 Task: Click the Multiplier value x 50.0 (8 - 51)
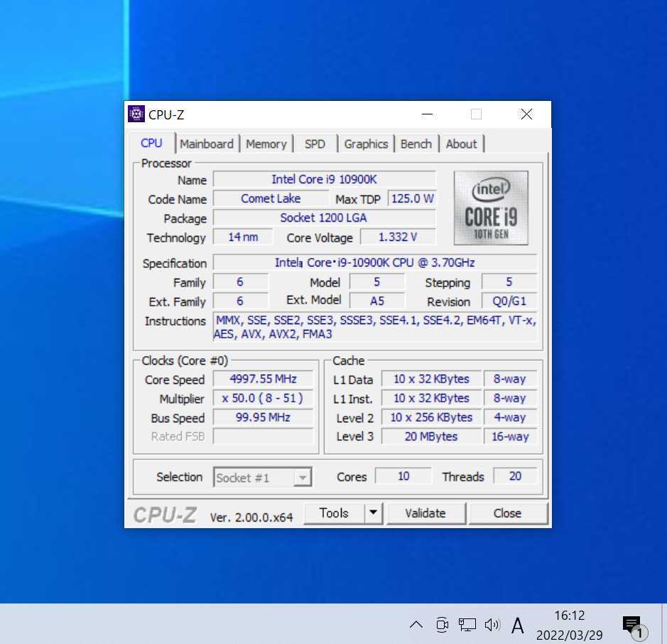(263, 398)
